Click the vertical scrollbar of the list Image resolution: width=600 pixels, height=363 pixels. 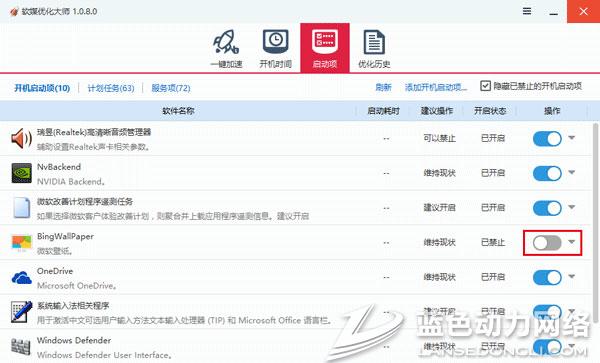595,223
